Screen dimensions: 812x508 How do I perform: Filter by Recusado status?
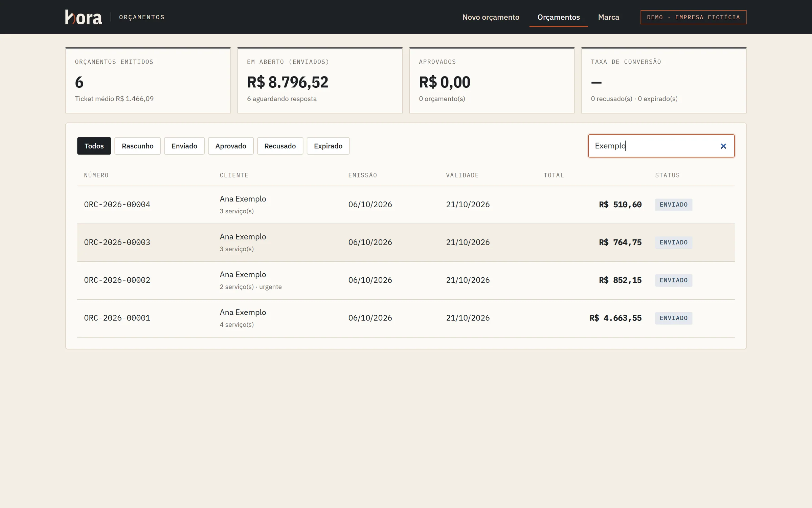pyautogui.click(x=280, y=146)
